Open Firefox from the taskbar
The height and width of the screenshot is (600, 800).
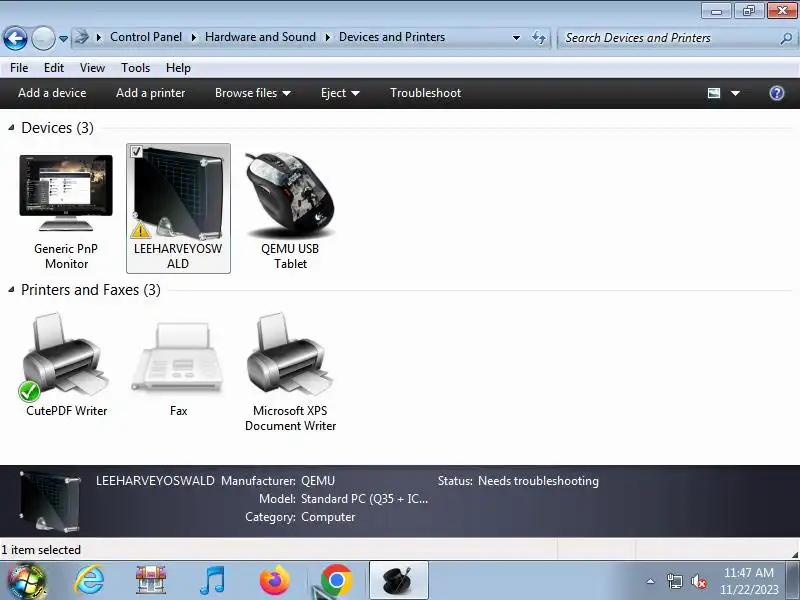coord(274,580)
